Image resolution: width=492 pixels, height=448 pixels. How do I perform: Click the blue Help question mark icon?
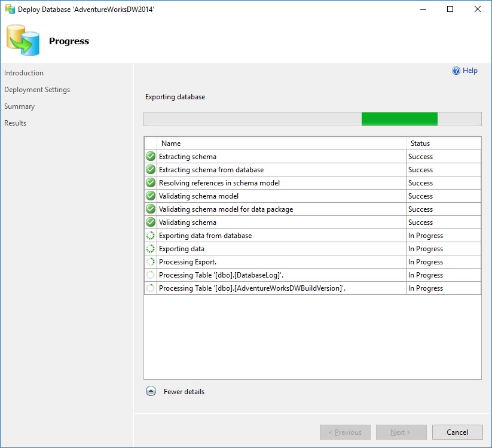click(x=456, y=71)
